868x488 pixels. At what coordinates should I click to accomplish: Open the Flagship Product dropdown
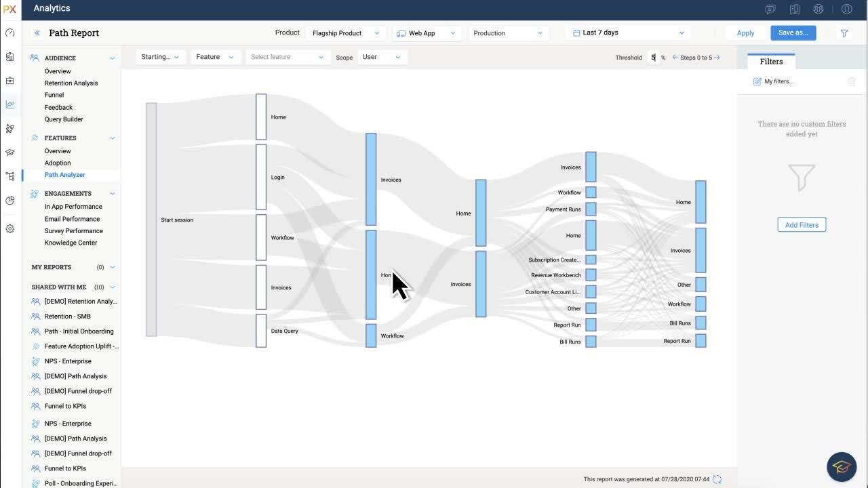click(346, 33)
